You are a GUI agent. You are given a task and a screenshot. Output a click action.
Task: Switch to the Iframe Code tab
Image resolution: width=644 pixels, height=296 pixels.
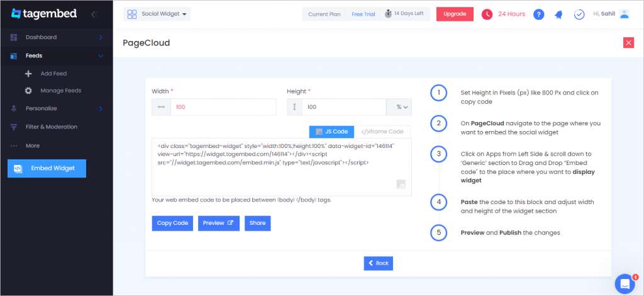pyautogui.click(x=382, y=132)
